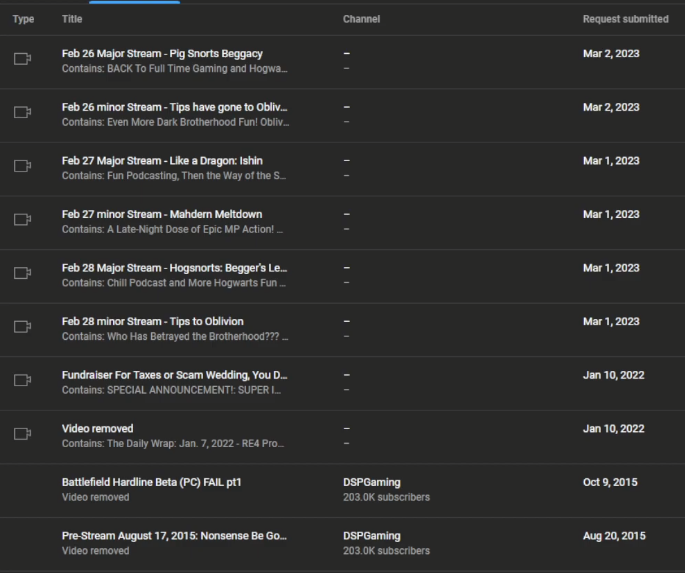Click Mar 2, 2023 date for Feb 26 minor Stream
This screenshot has width=685, height=573.
tap(611, 107)
